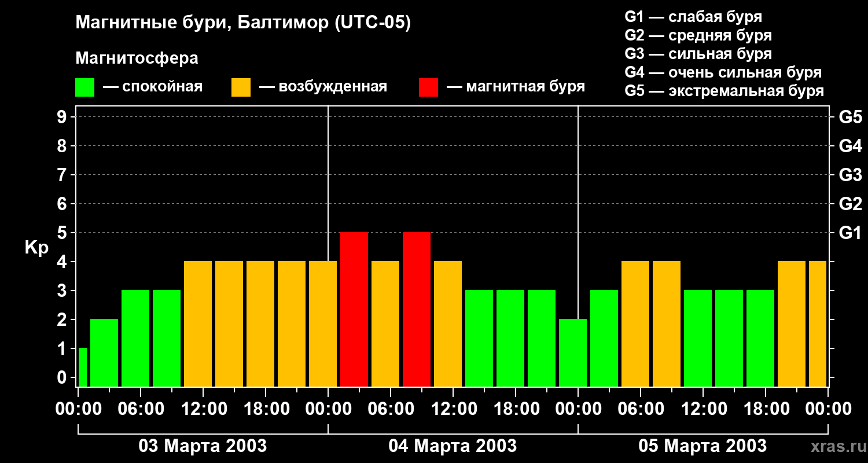Click the "G5" tick label on right axis
The height and width of the screenshot is (463, 868).
click(x=850, y=117)
